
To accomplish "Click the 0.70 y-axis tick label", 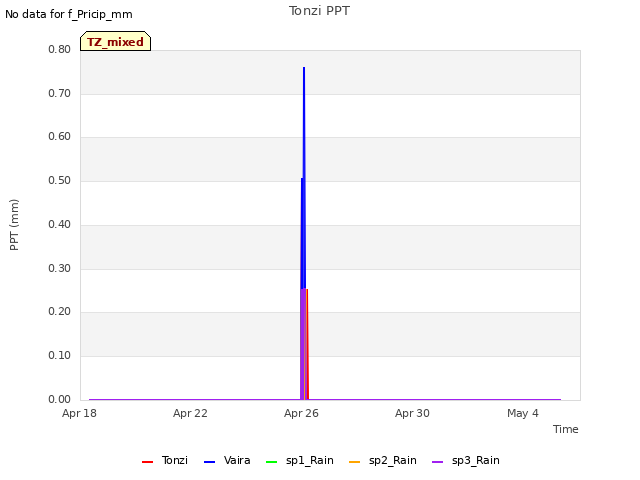I will click(60, 93).
